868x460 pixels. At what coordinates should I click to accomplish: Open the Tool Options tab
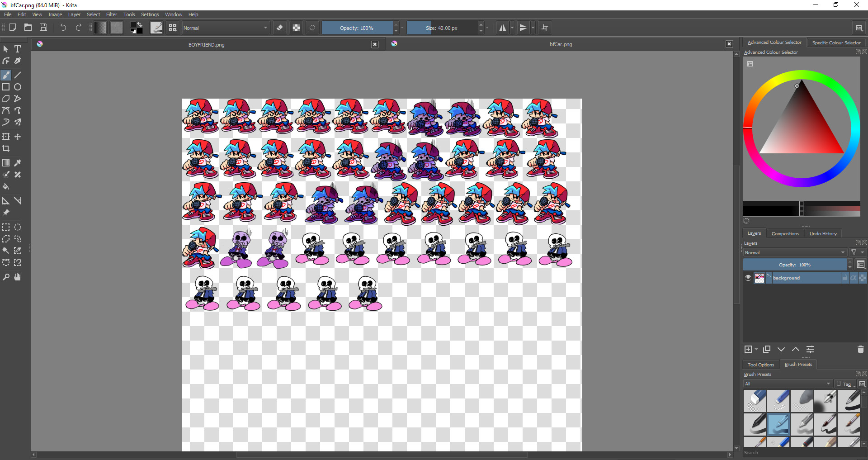coord(760,365)
